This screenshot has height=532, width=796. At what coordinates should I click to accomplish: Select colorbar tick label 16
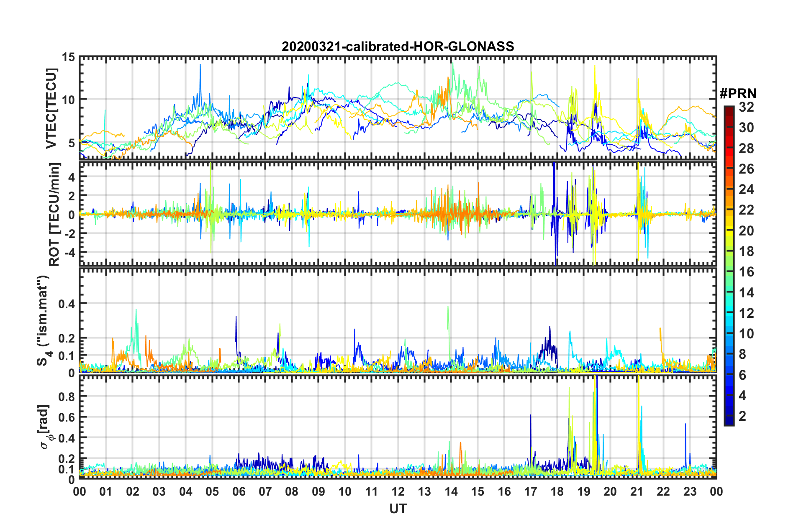(746, 272)
